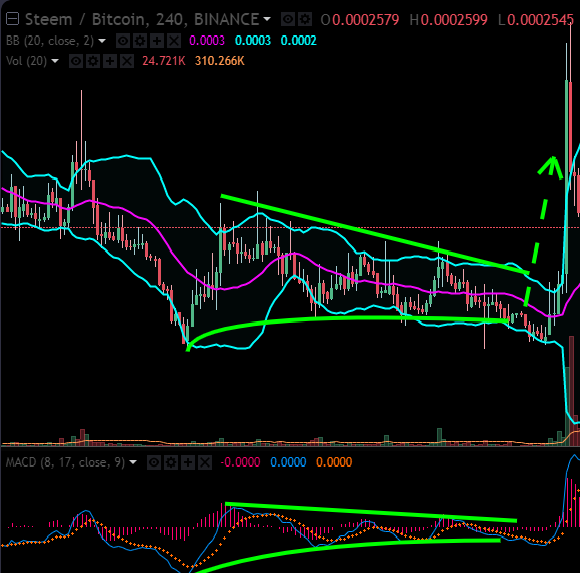The width and height of the screenshot is (580, 573).
Task: Toggle visibility of Steem / Bitcoin series
Action: tap(288, 19)
